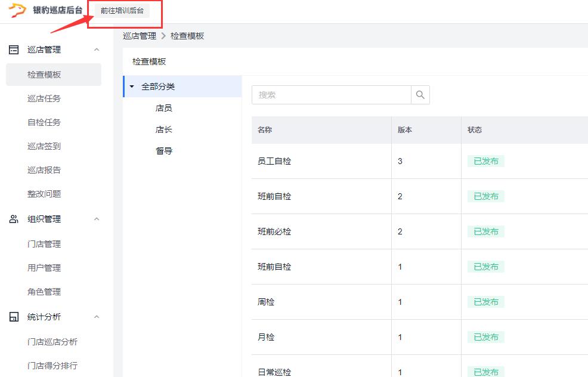Click the 组织管理 people icon
This screenshot has width=588, height=377.
pyautogui.click(x=14, y=219)
